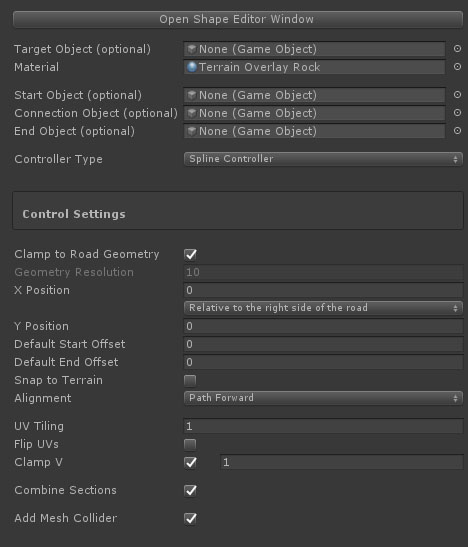Click the X Position input field
Screen dimensions: 468x547
pyautogui.click(x=323, y=290)
